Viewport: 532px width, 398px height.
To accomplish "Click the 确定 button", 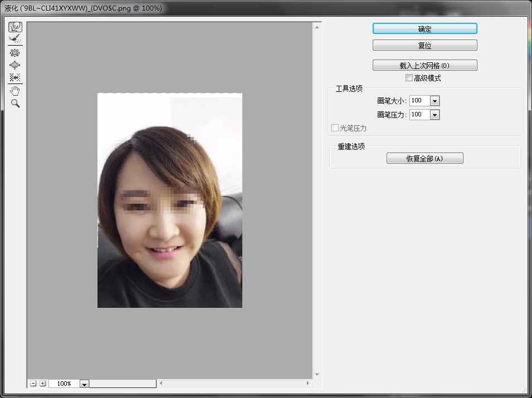I will tap(424, 29).
